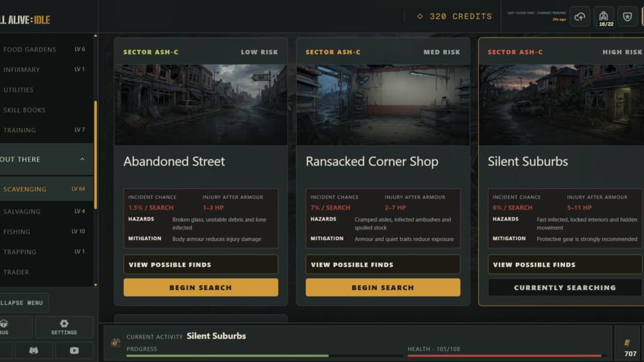Click sidebar scrollbar down arrow

click(96, 285)
